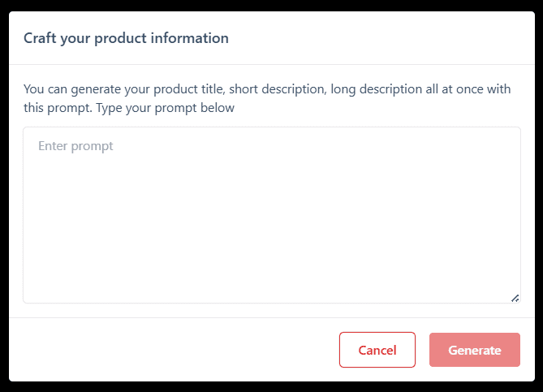Click the "Enter prompt" placeholder text
This screenshot has height=392, width=543.
point(75,146)
